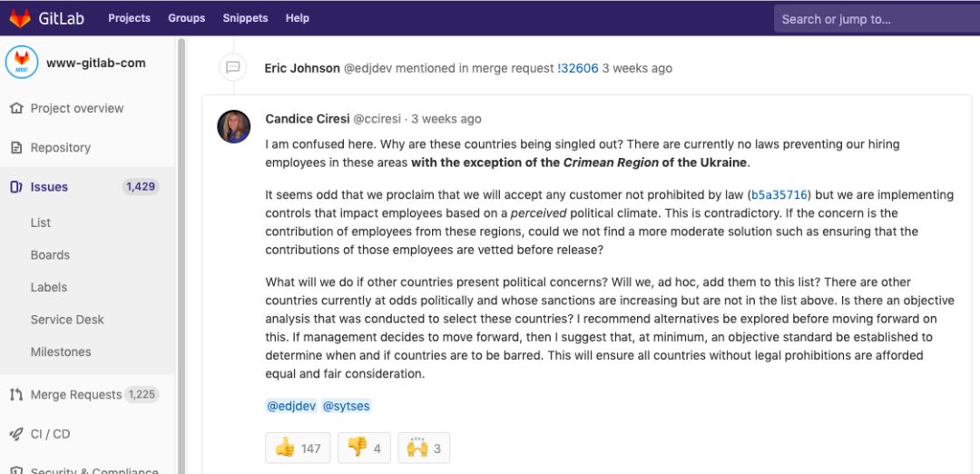Click the www-gitlab-com project avatar

point(22,63)
